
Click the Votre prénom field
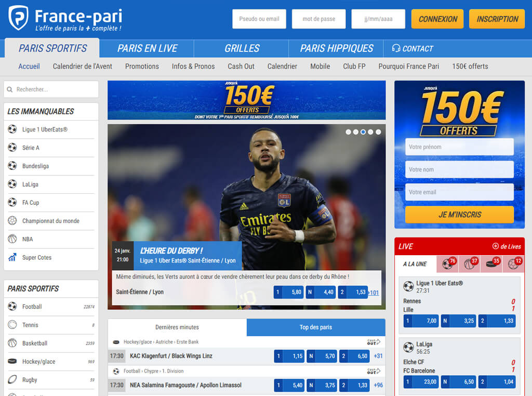click(x=459, y=147)
